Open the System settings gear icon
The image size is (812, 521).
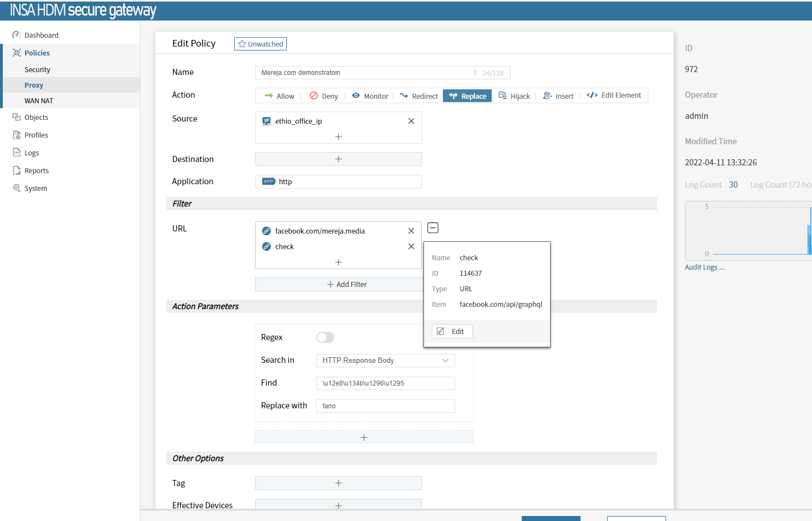pyautogui.click(x=17, y=188)
